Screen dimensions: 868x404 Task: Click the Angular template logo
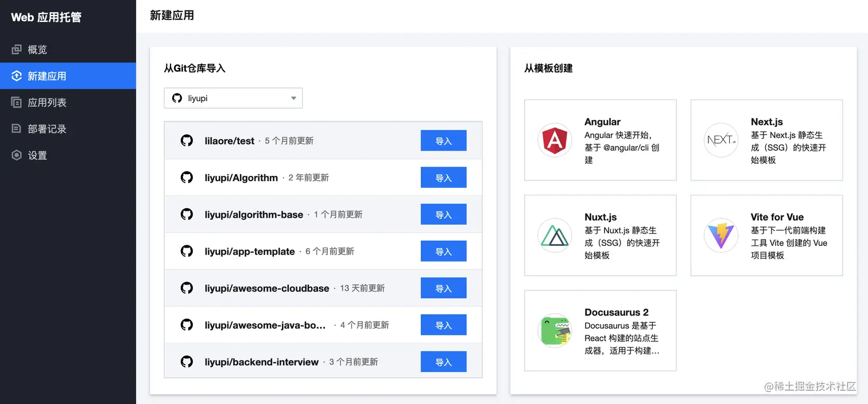pyautogui.click(x=555, y=140)
